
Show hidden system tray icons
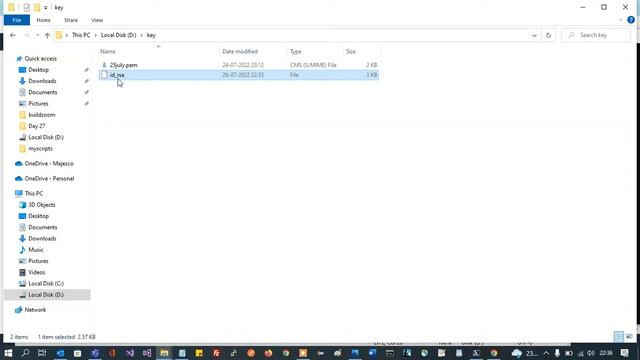[546, 353]
